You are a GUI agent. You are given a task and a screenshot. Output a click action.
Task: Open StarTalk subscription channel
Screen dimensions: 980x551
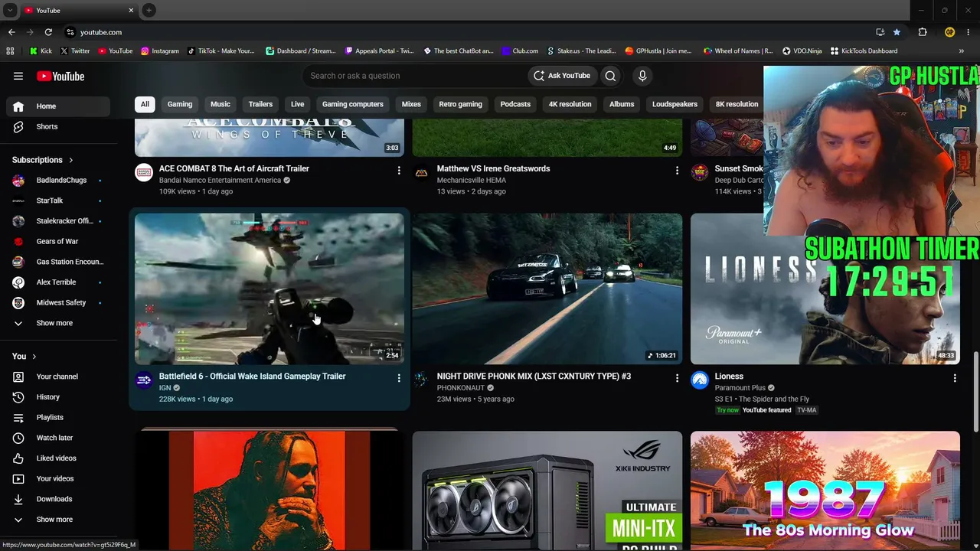point(58,201)
